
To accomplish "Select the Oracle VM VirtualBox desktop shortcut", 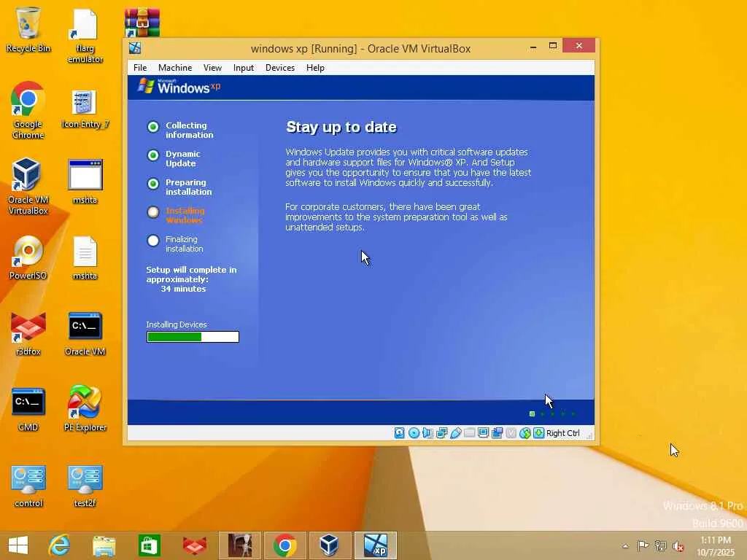I will click(x=28, y=186).
